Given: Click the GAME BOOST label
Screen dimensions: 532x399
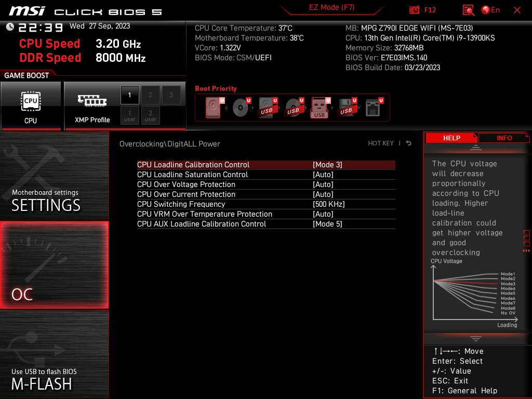Looking at the screenshot, I should (26, 75).
